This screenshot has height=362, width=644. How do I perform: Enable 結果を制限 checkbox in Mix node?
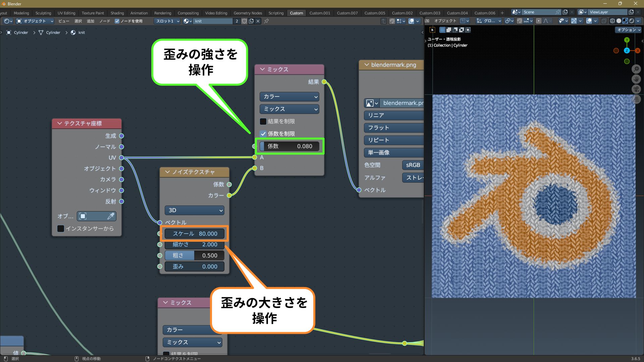[263, 121]
